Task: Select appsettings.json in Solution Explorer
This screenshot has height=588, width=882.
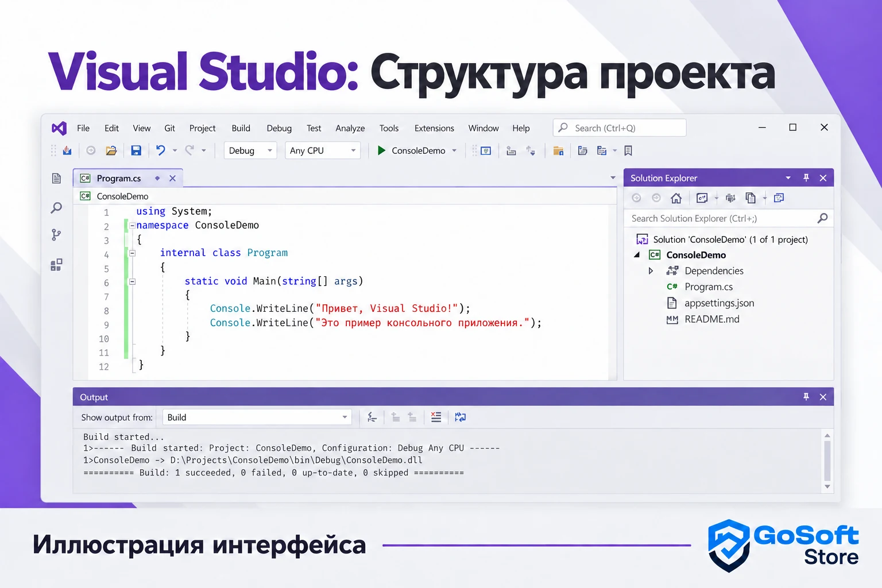Action: (719, 303)
